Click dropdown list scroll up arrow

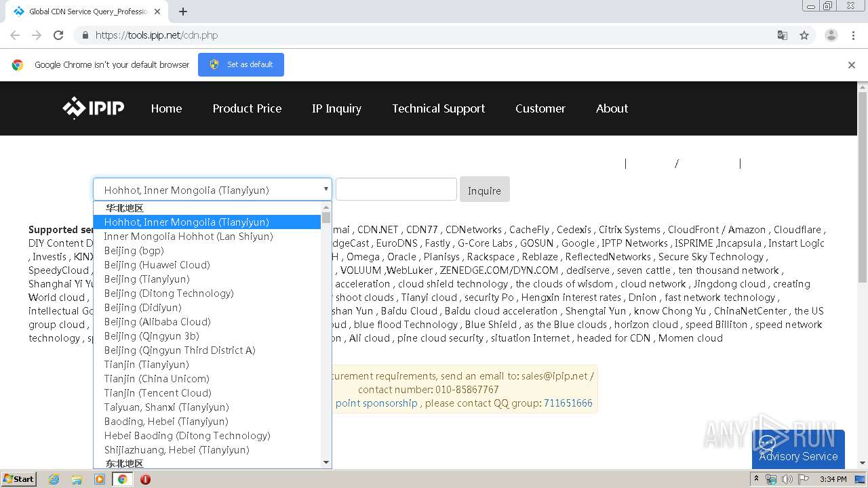coord(326,207)
